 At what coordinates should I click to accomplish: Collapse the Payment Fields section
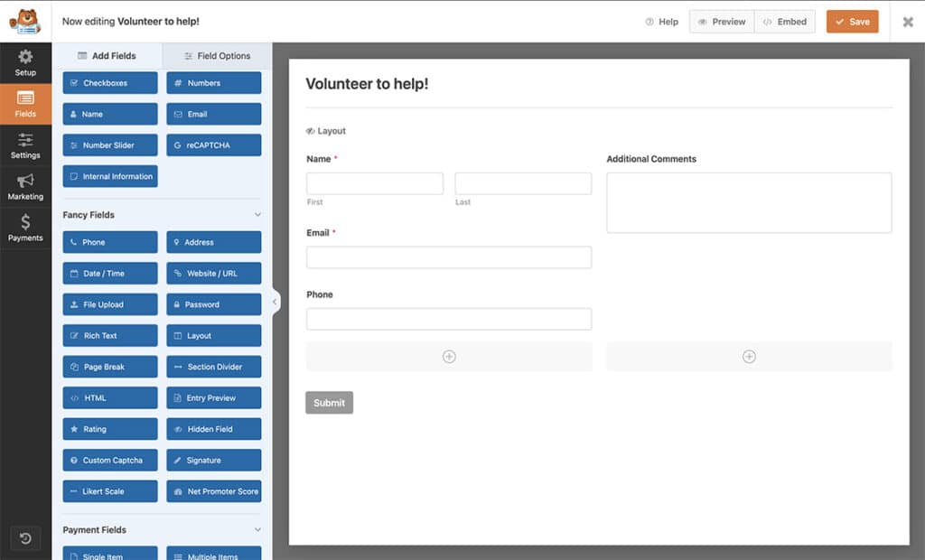[257, 530]
